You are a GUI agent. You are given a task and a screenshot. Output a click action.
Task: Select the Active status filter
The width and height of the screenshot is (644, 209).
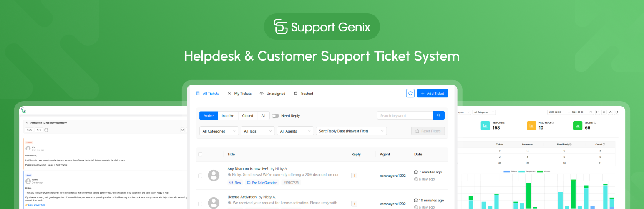pos(209,116)
